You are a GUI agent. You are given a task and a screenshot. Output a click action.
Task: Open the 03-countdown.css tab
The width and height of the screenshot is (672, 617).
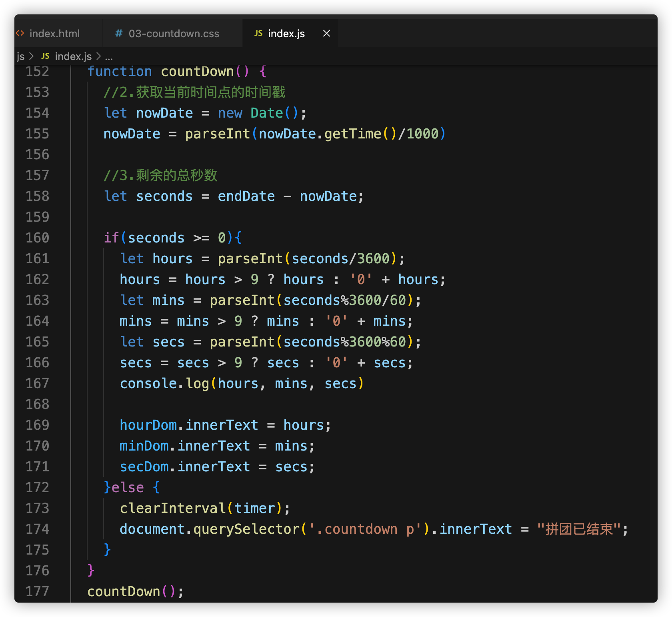[x=174, y=34]
